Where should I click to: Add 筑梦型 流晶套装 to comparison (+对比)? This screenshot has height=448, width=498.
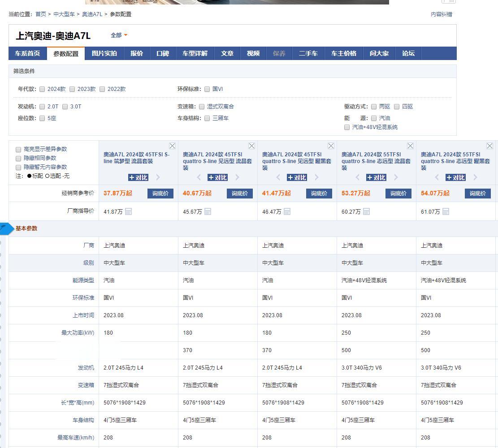tap(138, 177)
